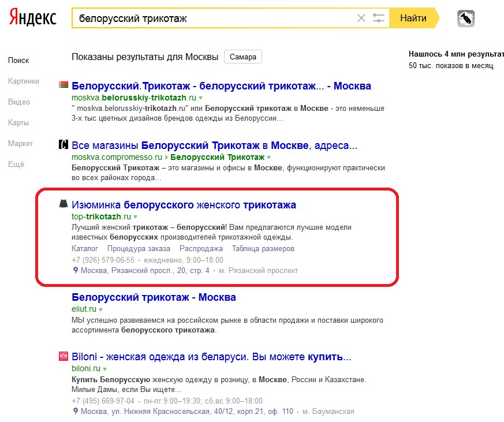Open advanced search settings icon
Image resolution: width=504 pixels, height=422 pixels.
click(379, 18)
